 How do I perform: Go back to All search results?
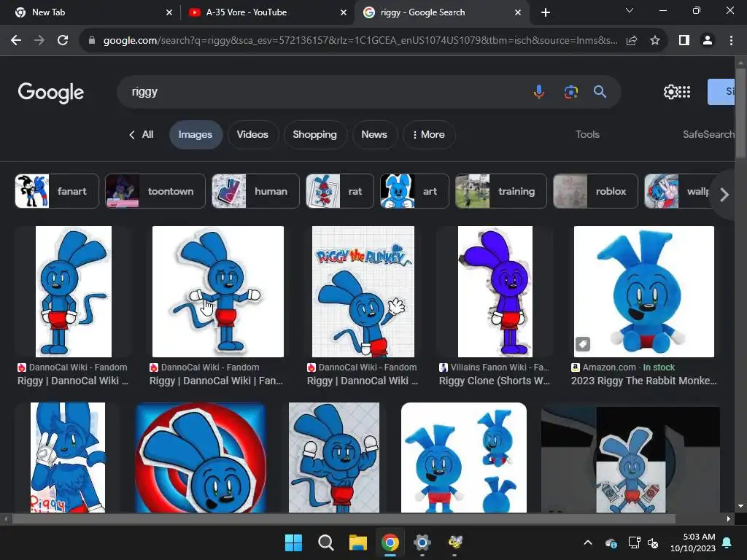(142, 135)
